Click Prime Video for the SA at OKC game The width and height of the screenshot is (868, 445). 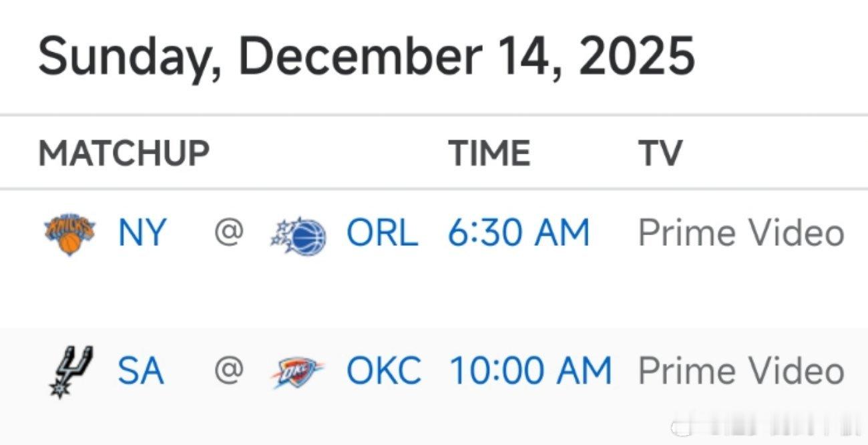coord(741,370)
